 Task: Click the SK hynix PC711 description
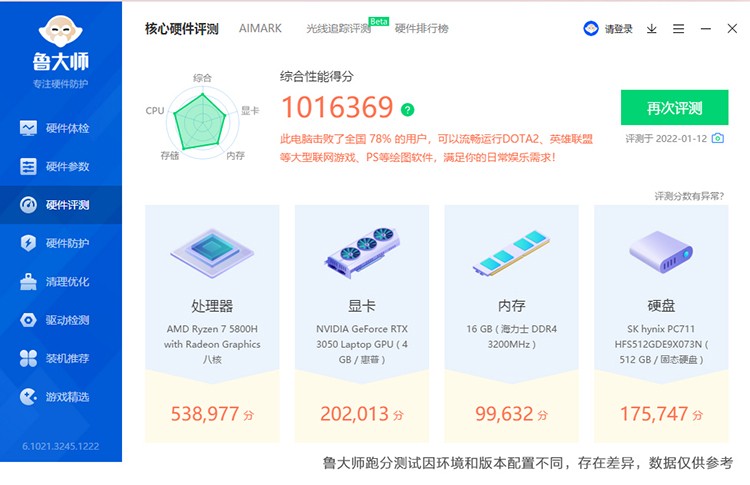click(661, 344)
